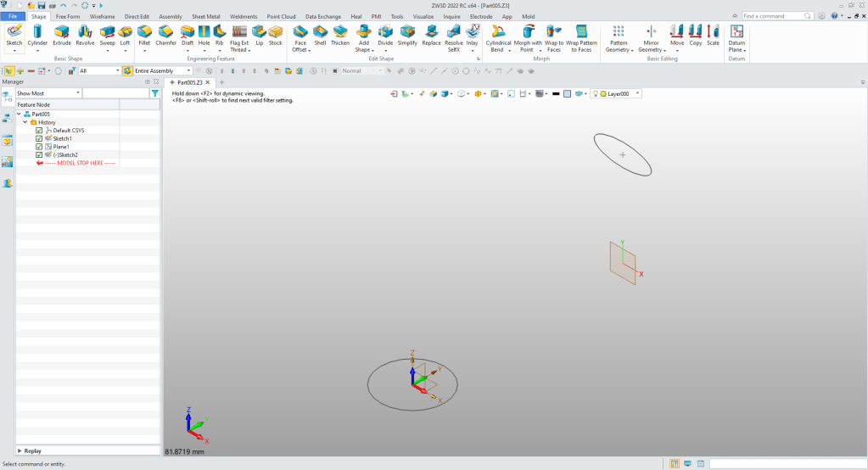Select the Shell tool
Screen dimensions: 868x470
(320, 34)
